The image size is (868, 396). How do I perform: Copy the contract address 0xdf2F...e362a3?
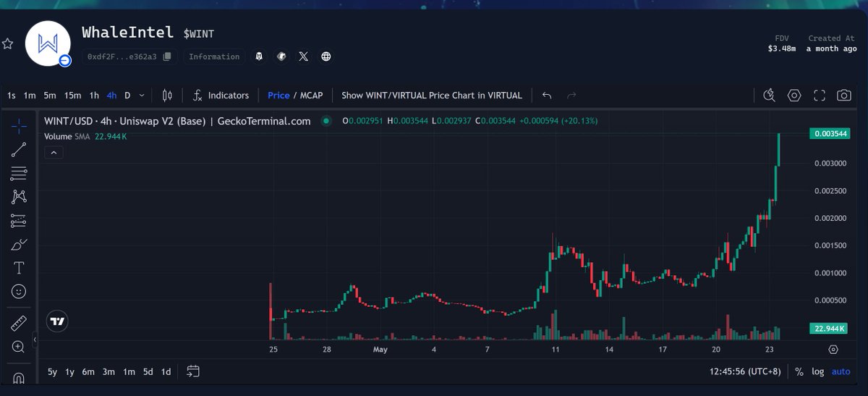tap(167, 56)
